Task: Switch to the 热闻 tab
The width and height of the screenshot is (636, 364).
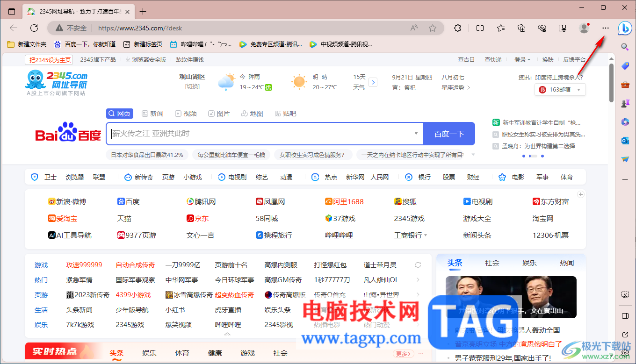Action: tap(567, 263)
